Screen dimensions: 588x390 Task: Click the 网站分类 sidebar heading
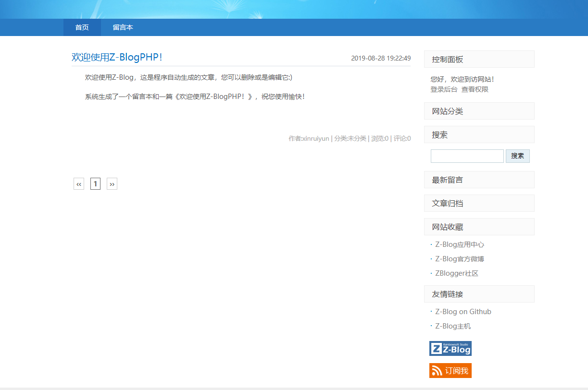pos(479,111)
